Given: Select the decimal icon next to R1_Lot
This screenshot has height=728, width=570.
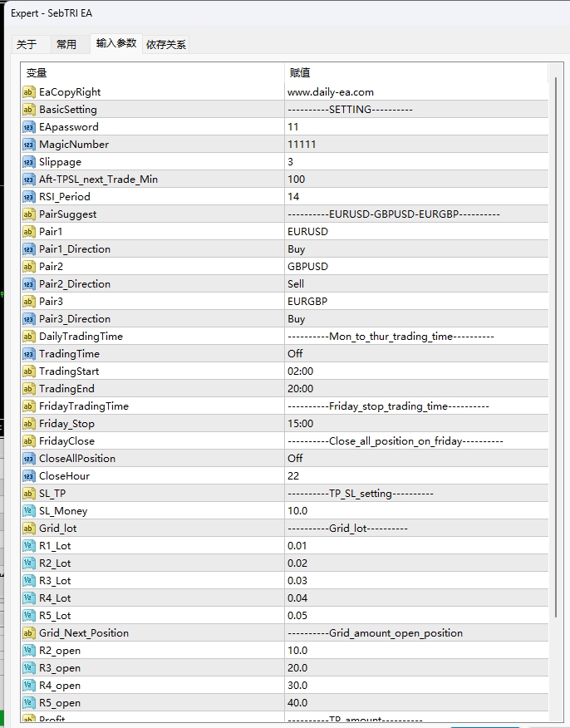Looking at the screenshot, I should [x=29, y=546].
